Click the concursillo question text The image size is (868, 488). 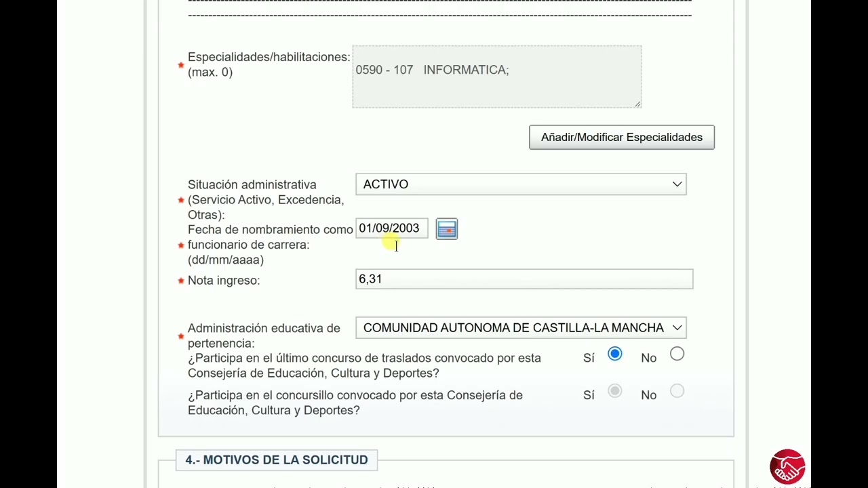click(x=355, y=403)
